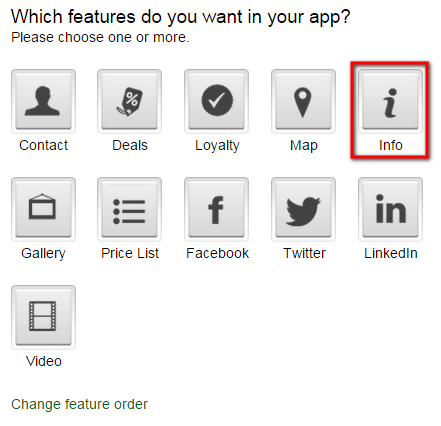Add the Facebook feature tile

click(x=217, y=209)
